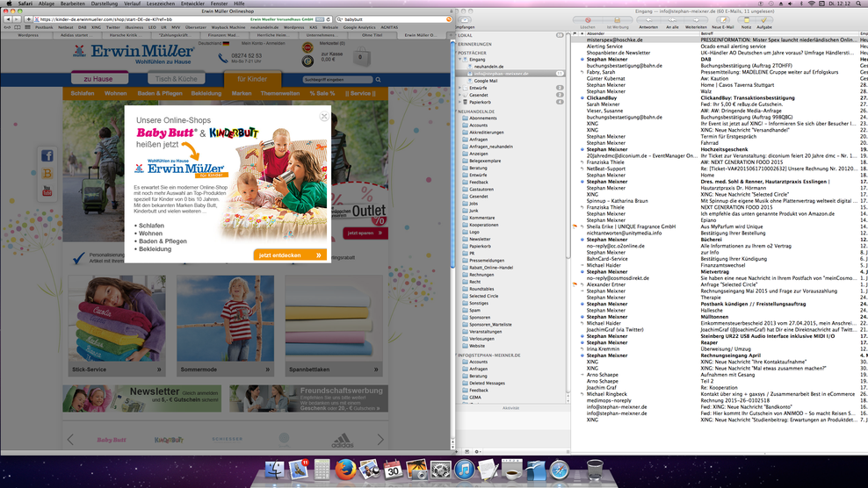Click the Safari add bookmark plus button
Viewport: 868px width, 488px height.
click(x=28, y=19)
